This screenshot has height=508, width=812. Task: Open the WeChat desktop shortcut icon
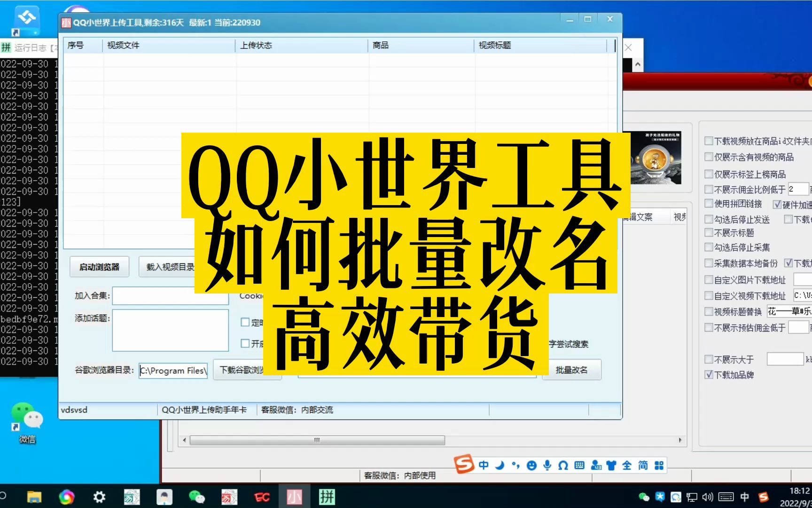pyautogui.click(x=27, y=422)
